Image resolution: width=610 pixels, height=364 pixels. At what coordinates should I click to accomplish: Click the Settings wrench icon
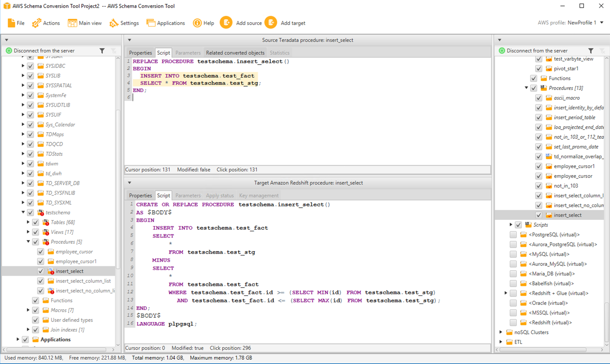114,23
